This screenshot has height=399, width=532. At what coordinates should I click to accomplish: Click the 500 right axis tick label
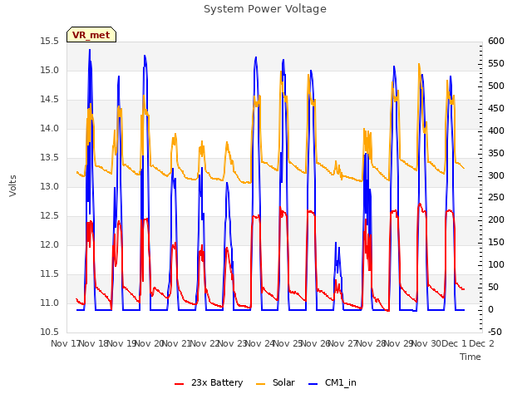pyautogui.click(x=496, y=86)
